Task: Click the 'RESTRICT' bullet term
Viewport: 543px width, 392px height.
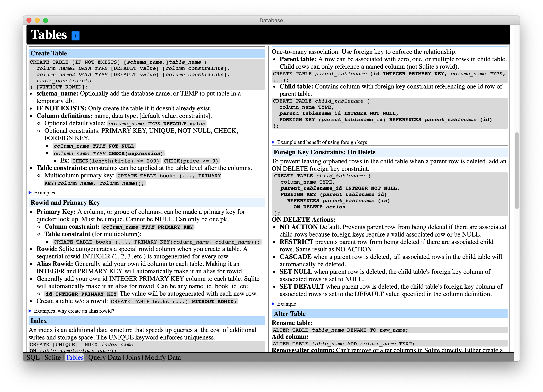Action: (296, 242)
